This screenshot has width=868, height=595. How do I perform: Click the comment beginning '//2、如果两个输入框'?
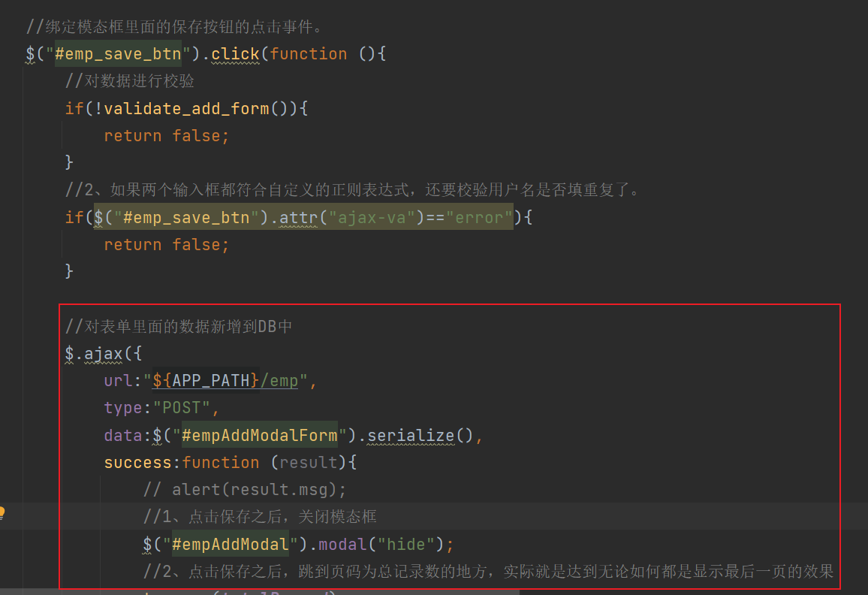point(353,190)
